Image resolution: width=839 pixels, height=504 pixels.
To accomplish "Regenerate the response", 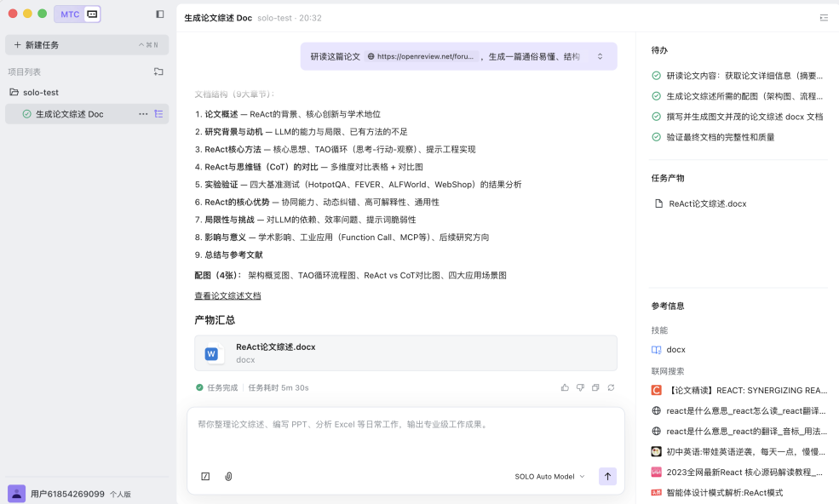I will pyautogui.click(x=611, y=387).
